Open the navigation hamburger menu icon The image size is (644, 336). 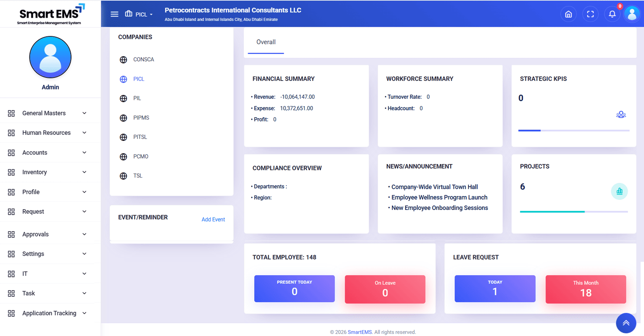coord(114,14)
